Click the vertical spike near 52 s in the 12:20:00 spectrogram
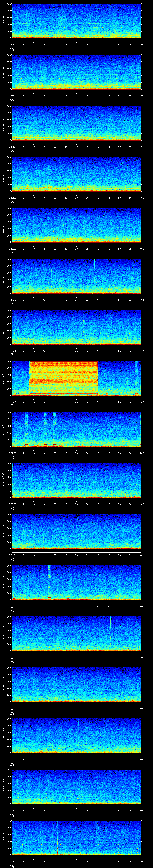This screenshot has height=868, width=153. [x=124, y=322]
